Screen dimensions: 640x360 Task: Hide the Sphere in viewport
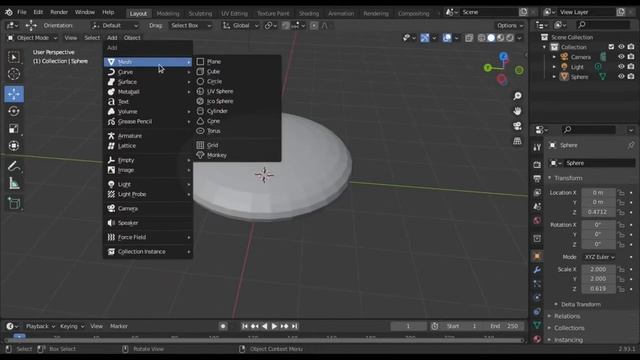pyautogui.click(x=621, y=76)
